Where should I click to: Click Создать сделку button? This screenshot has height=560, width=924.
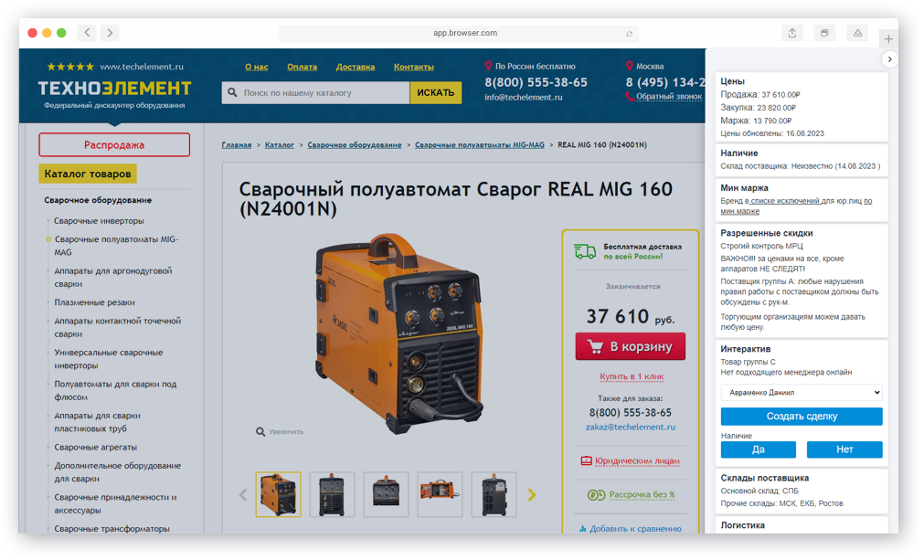[x=802, y=417]
